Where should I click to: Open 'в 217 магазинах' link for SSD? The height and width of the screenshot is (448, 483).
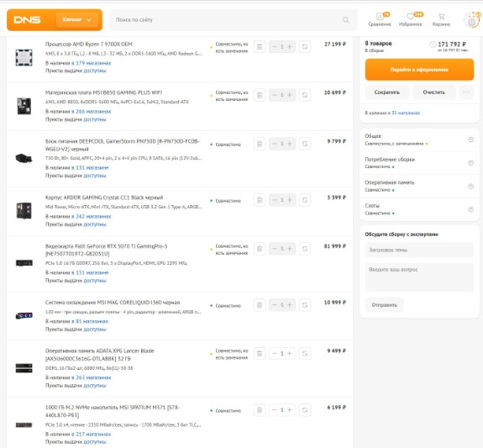point(92,434)
